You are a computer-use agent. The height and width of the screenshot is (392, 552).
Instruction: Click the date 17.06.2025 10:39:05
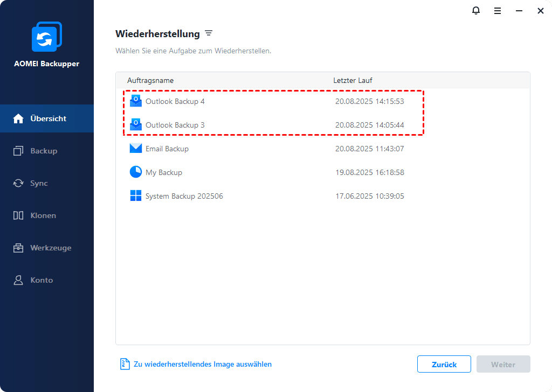[x=370, y=196]
